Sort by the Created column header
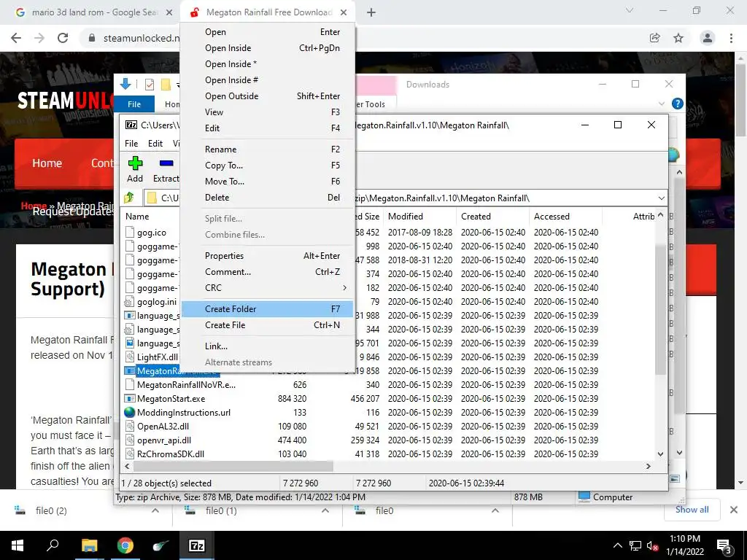This screenshot has height=560, width=747. click(492, 216)
